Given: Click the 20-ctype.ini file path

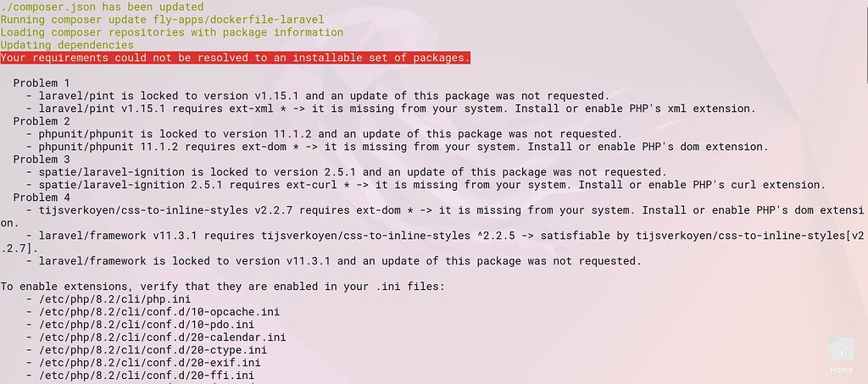Looking at the screenshot, I should point(153,350).
